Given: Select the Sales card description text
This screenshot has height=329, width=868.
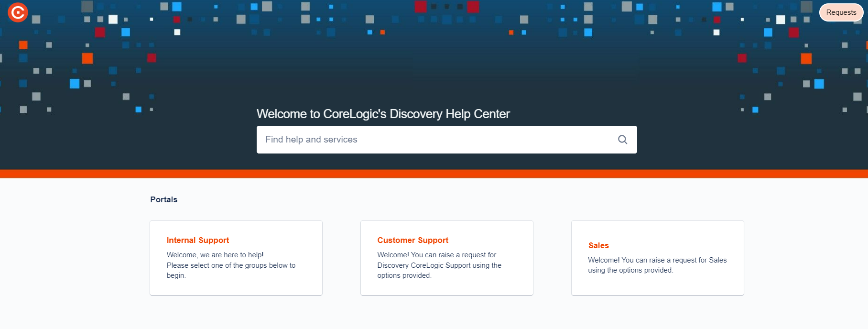Looking at the screenshot, I should [x=657, y=265].
